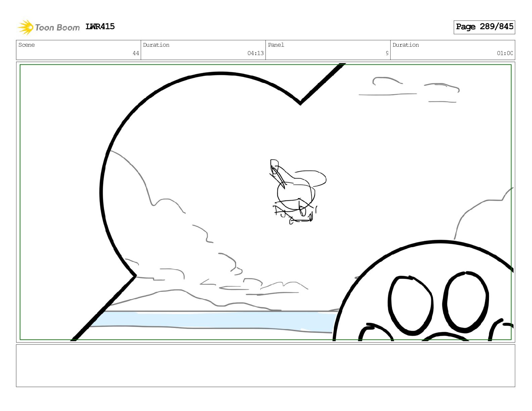The image size is (532, 411).
Task: Select the Scene field showing 44
Action: click(x=79, y=50)
